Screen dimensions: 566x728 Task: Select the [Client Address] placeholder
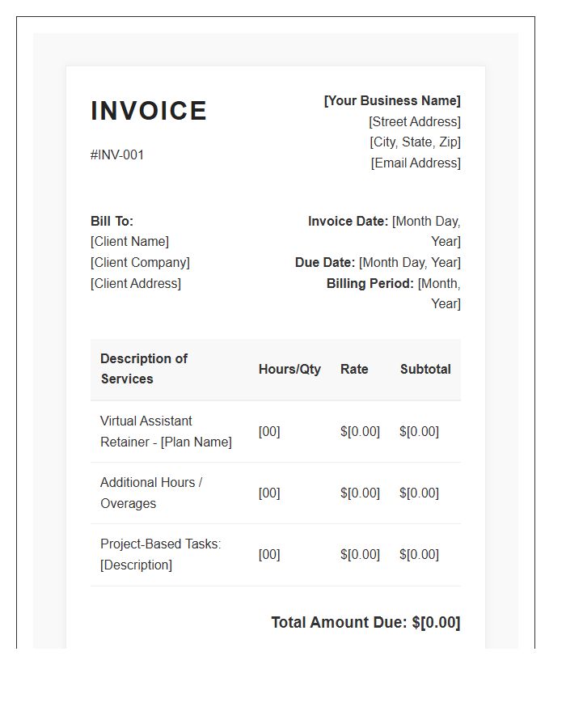click(136, 283)
